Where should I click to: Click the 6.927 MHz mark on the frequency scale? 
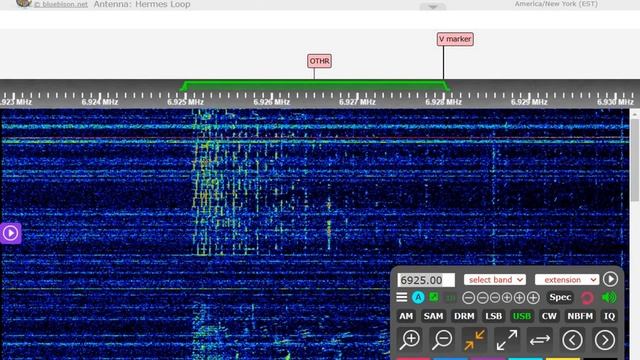tap(357, 102)
